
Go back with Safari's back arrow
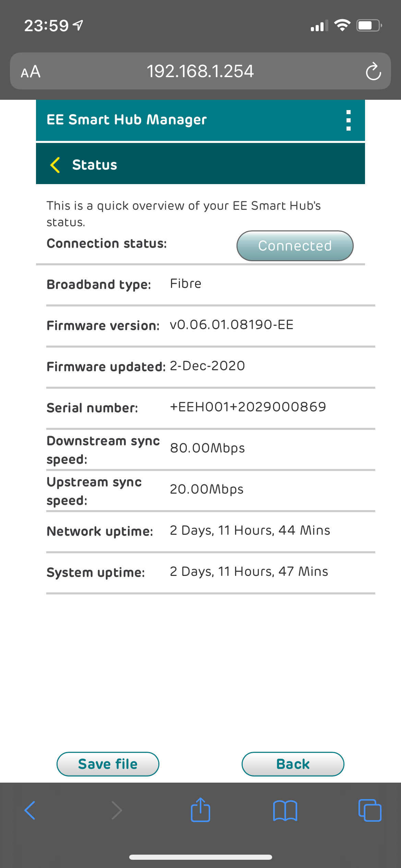30,810
